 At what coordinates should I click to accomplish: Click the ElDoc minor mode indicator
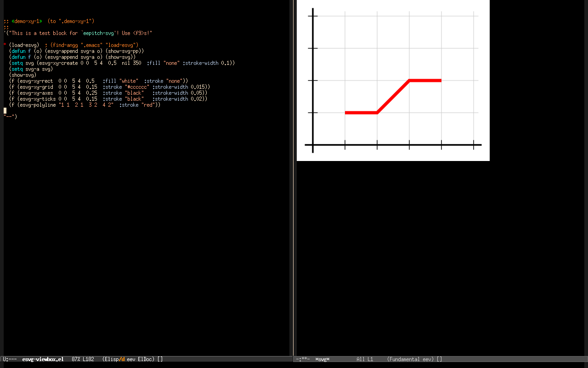145,359
